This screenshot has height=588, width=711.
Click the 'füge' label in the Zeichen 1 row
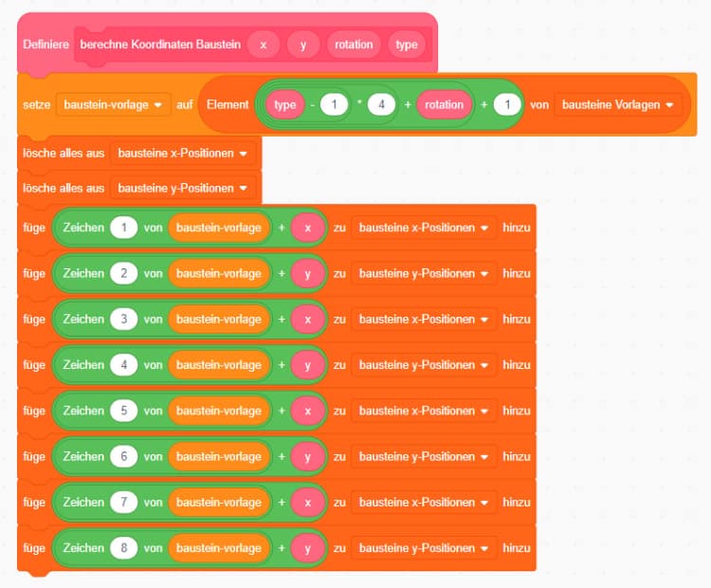pos(34,228)
